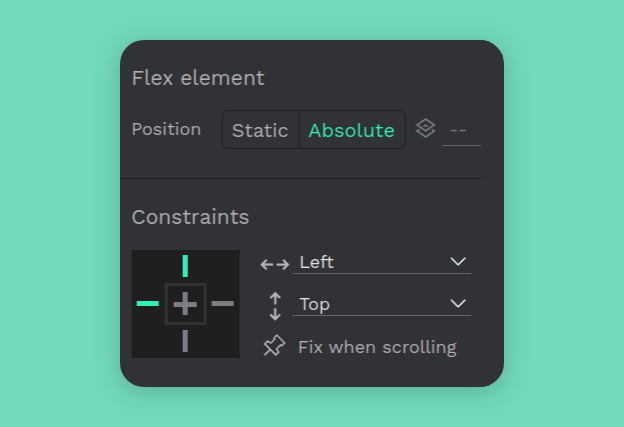Click the Fix when scrolling label
Image resolution: width=624 pixels, height=427 pixels.
click(377, 347)
